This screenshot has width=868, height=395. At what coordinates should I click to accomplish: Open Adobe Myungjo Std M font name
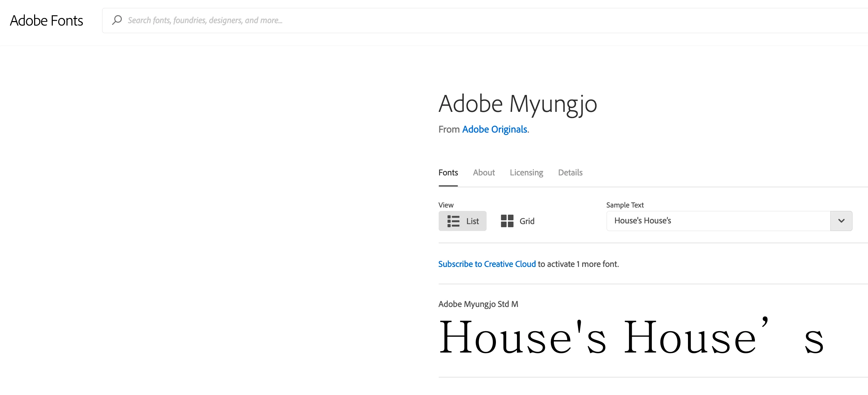pyautogui.click(x=478, y=304)
